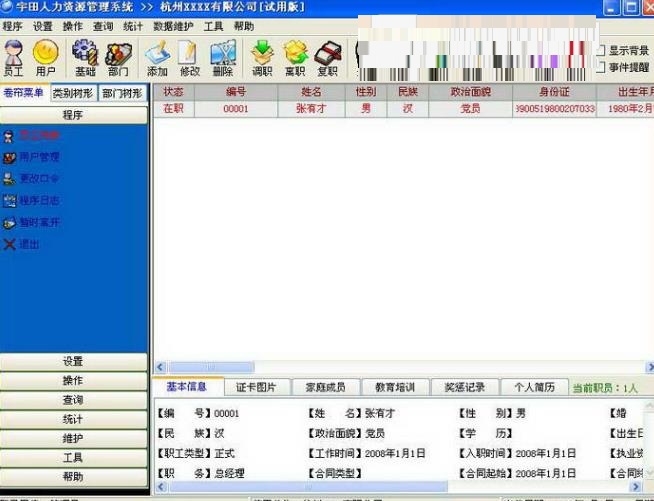Open the 程序 menu in the menu bar
Image resolution: width=654 pixels, height=501 pixels.
12,26
